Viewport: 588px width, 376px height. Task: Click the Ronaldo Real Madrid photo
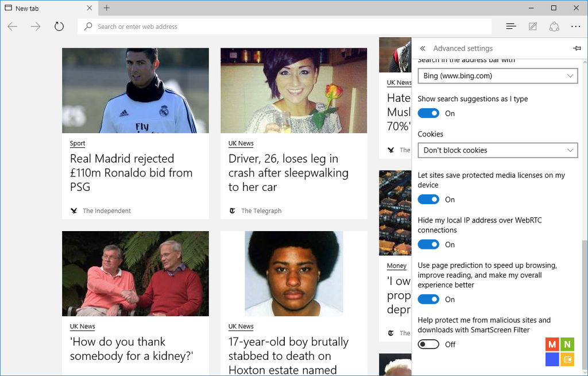pyautogui.click(x=136, y=90)
